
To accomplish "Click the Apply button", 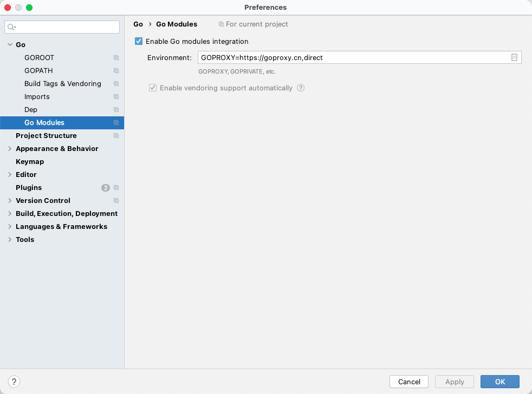I will click(x=455, y=382).
